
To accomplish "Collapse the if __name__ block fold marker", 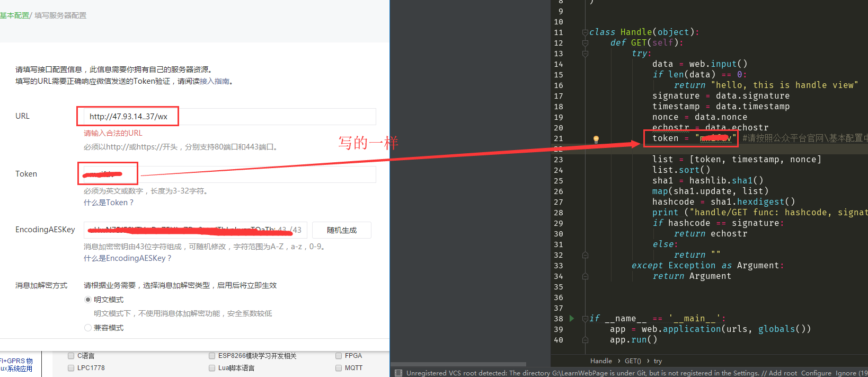I will click(x=585, y=318).
